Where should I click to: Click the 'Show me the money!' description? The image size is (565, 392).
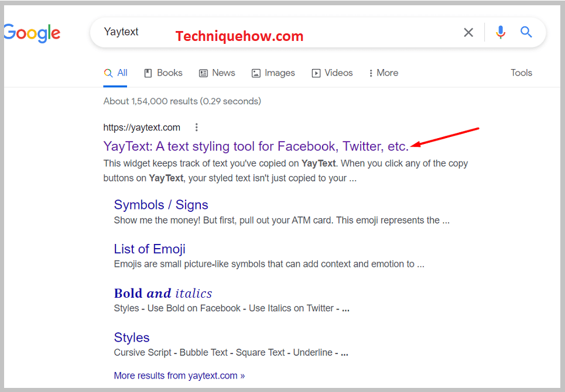coord(282,221)
